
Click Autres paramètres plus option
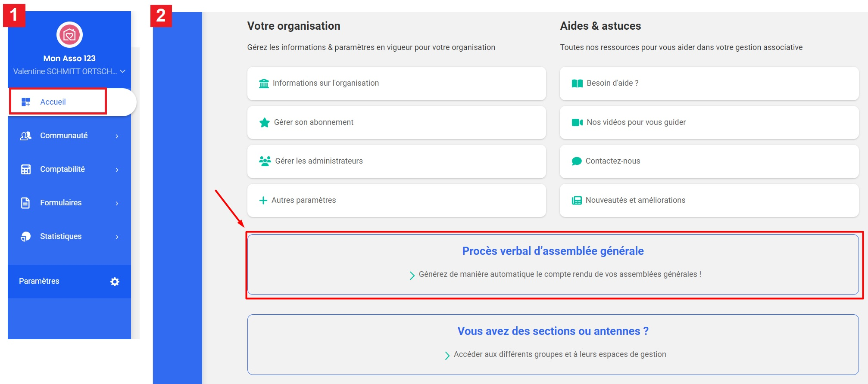pos(397,200)
